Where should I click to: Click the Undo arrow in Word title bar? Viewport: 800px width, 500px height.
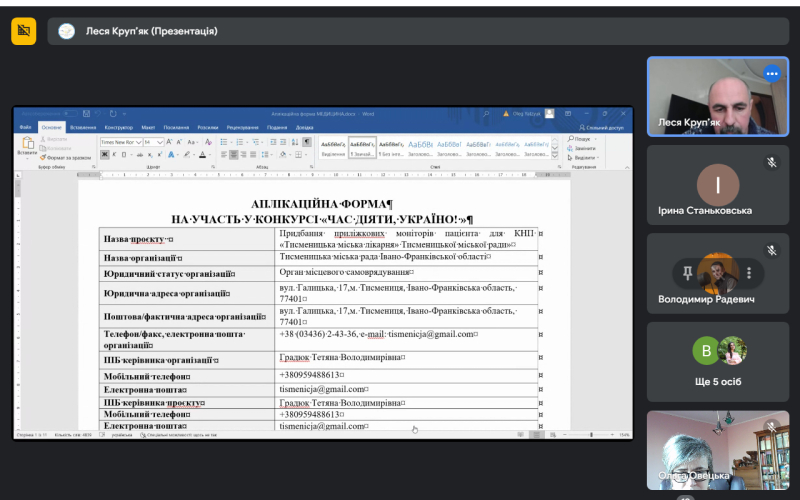click(98, 114)
